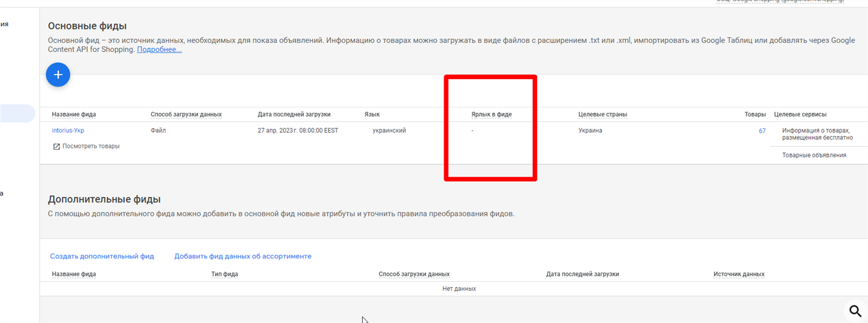Sort by Название фида in main feeds
The height and width of the screenshot is (323, 868).
[x=74, y=115]
